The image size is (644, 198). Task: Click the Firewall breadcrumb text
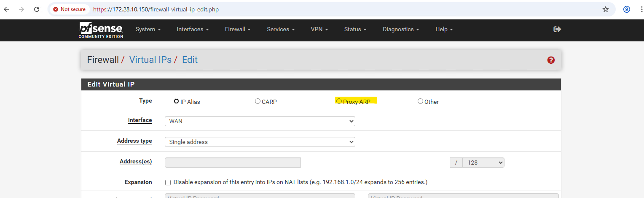coord(103,60)
